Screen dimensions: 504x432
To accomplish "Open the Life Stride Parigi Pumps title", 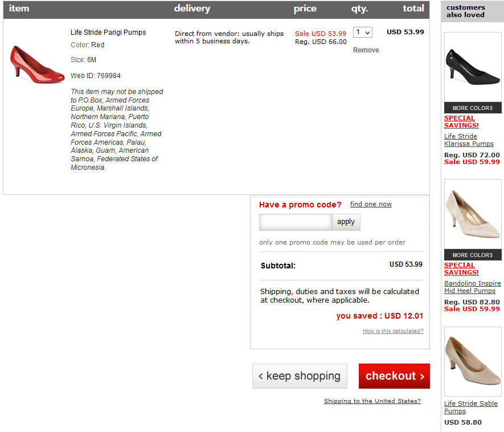I will 108,32.
